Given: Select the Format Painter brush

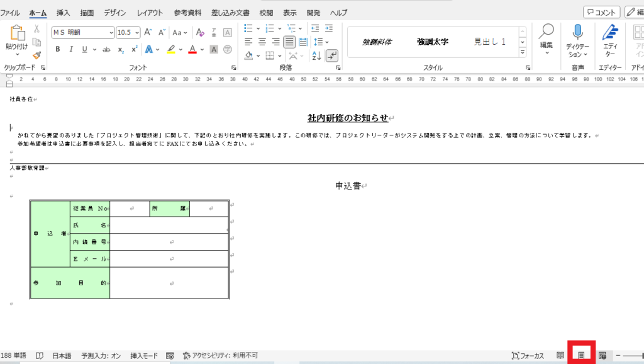Looking at the screenshot, I should pos(36,55).
